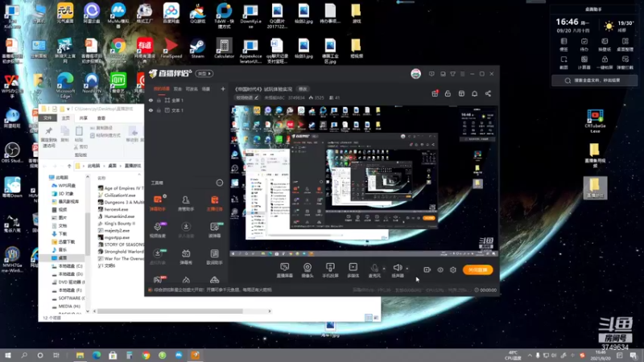Add 摄像头 camera source
Image resolution: width=644 pixels, height=362 pixels.
308,270
